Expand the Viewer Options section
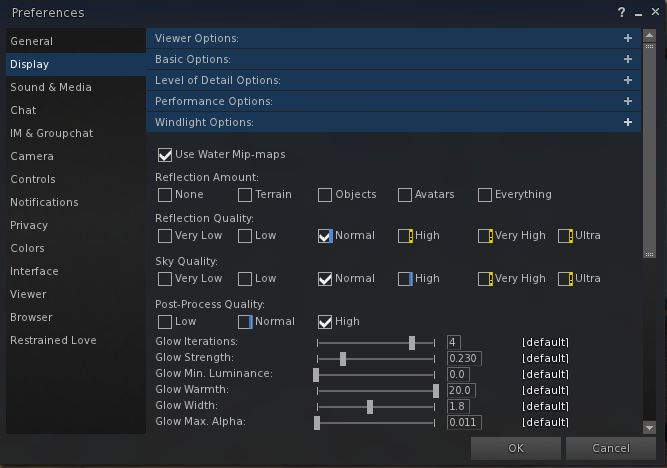The height and width of the screenshot is (468, 667). point(628,38)
